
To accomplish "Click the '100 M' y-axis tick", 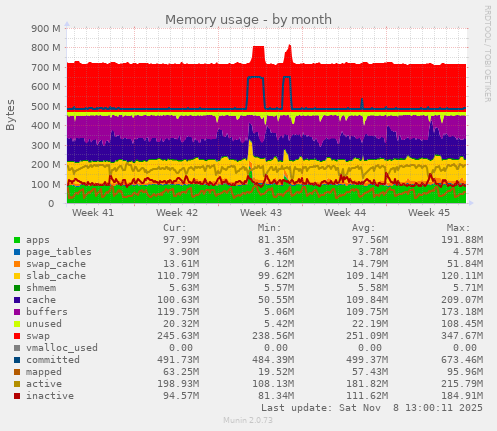I will [46, 185].
